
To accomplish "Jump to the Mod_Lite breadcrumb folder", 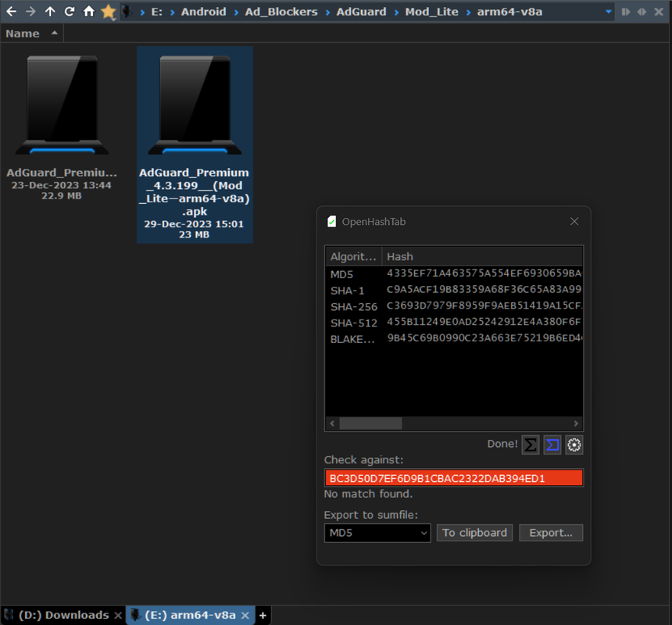I will pos(431,12).
